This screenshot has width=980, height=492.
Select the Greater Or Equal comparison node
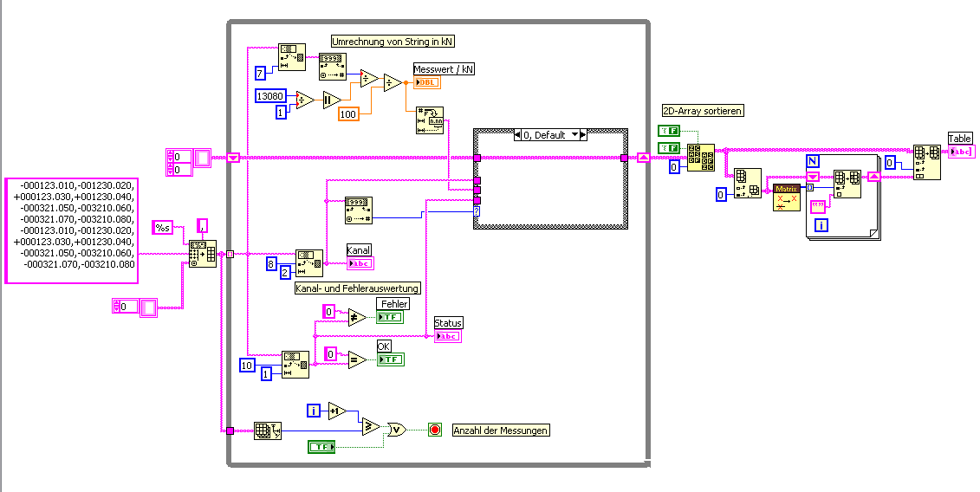tap(371, 427)
